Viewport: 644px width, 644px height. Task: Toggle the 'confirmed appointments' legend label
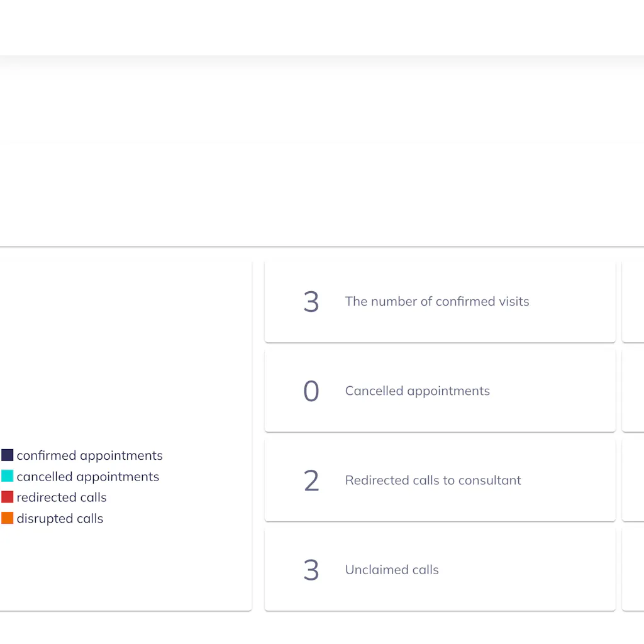[x=89, y=455]
